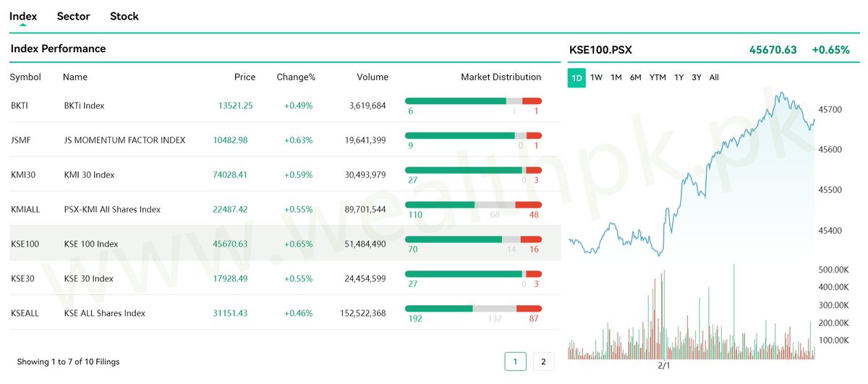Select the 1Y chart range
The width and height of the screenshot is (868, 384).
678,77
